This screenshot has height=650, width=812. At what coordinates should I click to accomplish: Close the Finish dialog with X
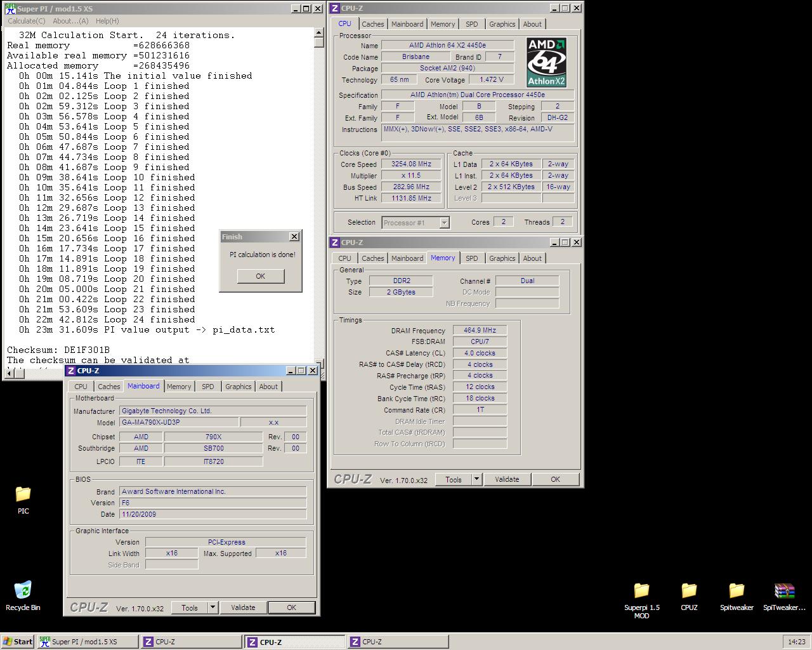pyautogui.click(x=294, y=236)
